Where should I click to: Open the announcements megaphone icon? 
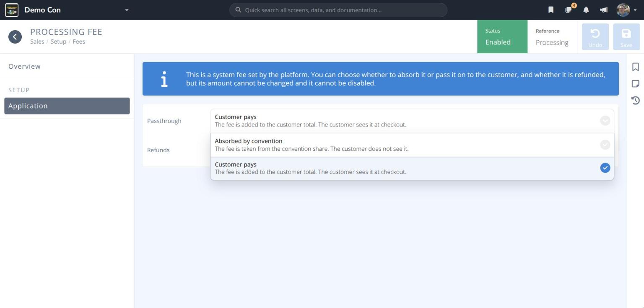point(604,10)
